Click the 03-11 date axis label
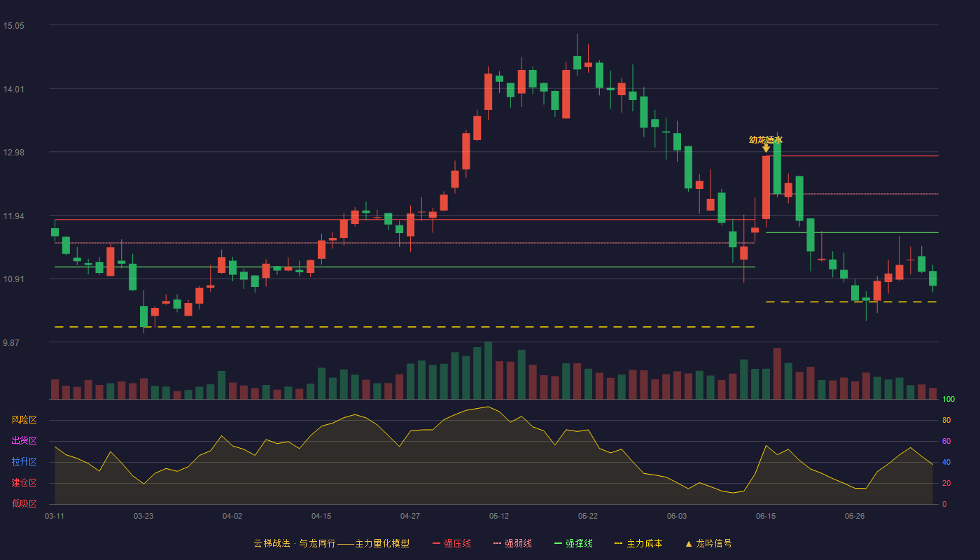Screen dimensions: 980x560 click(55, 516)
